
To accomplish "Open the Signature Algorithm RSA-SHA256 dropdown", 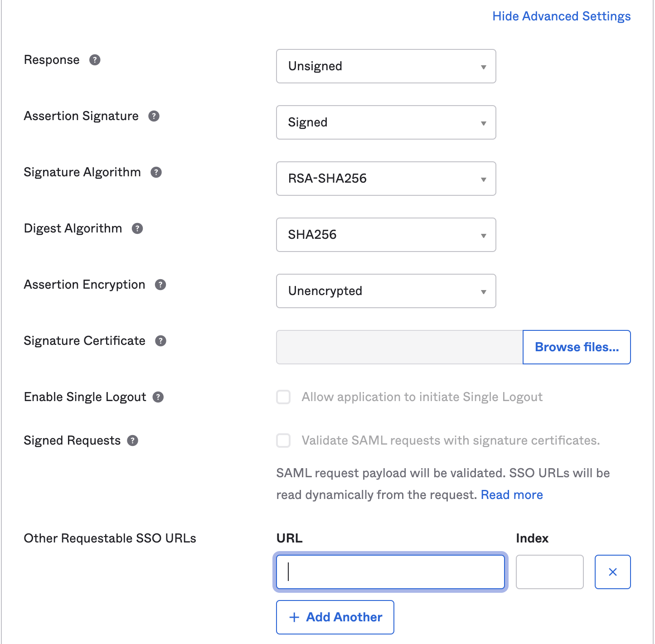I will point(386,179).
